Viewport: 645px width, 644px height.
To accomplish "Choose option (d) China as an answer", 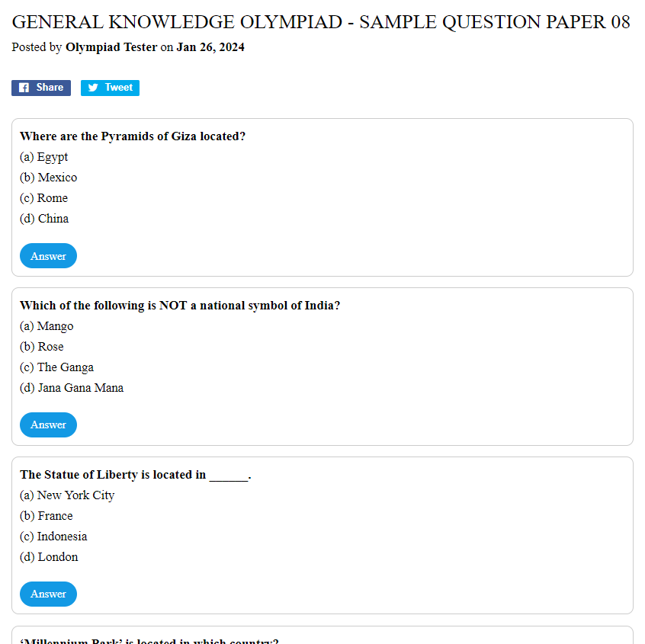I will coord(44,219).
